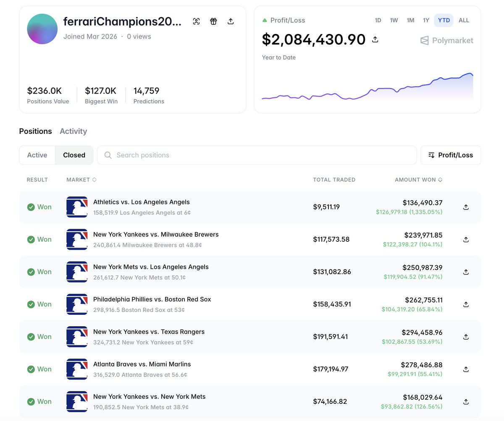Click the $126,979.18 (1,335.05%) profit text
504x421 pixels.
[x=409, y=212]
